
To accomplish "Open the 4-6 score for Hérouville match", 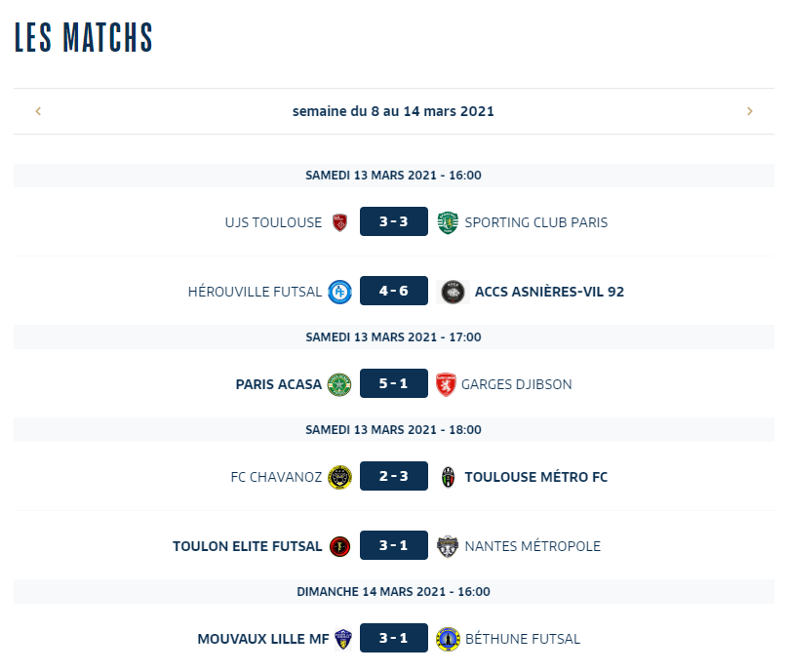I will pyautogui.click(x=394, y=291).
